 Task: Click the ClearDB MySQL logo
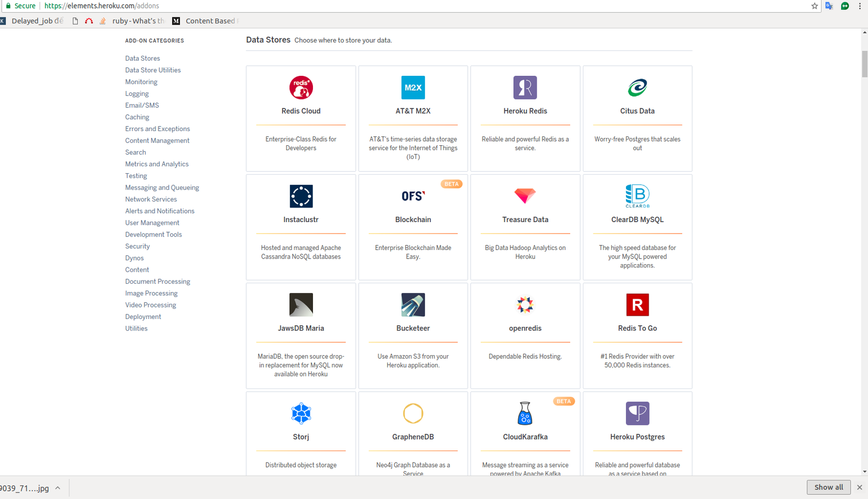637,196
